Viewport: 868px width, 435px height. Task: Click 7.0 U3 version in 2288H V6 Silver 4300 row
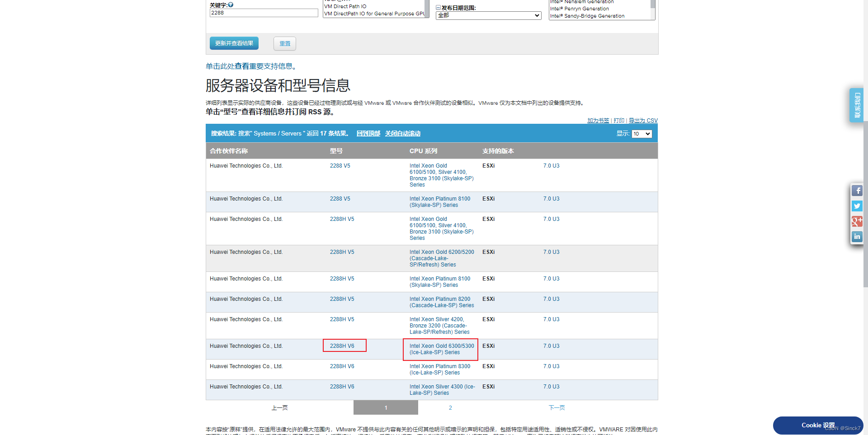(551, 387)
